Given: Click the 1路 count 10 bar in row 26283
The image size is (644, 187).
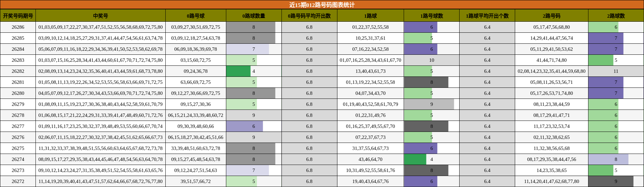Looking at the screenshot, I should pos(431,60).
